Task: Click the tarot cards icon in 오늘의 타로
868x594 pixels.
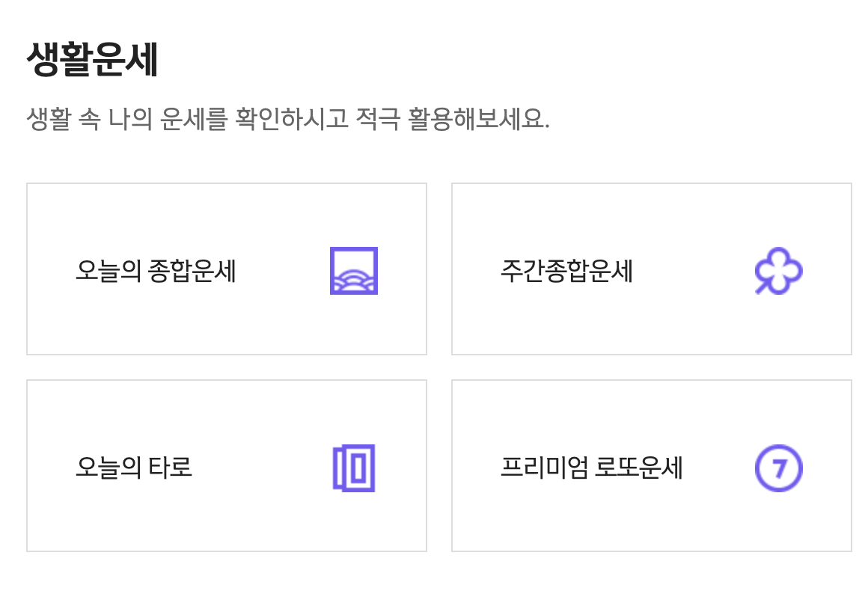Action: click(353, 468)
